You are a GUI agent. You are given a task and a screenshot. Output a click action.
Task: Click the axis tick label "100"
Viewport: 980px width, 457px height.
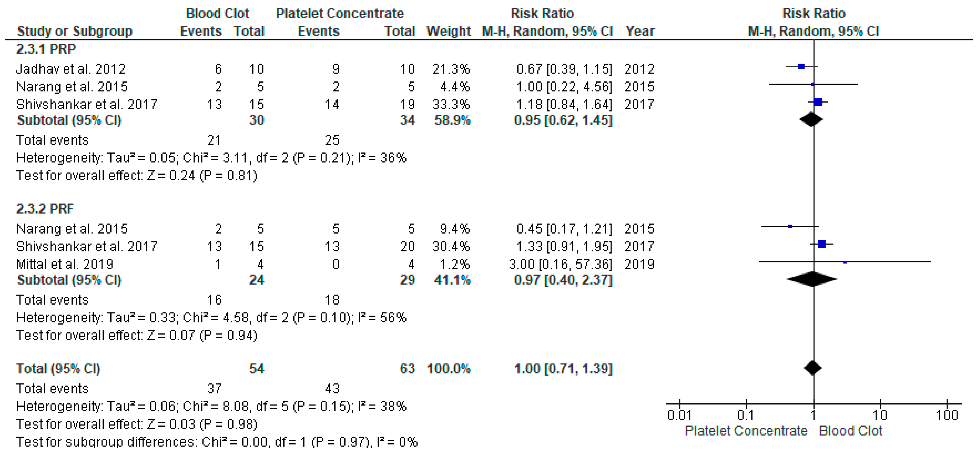(x=947, y=415)
